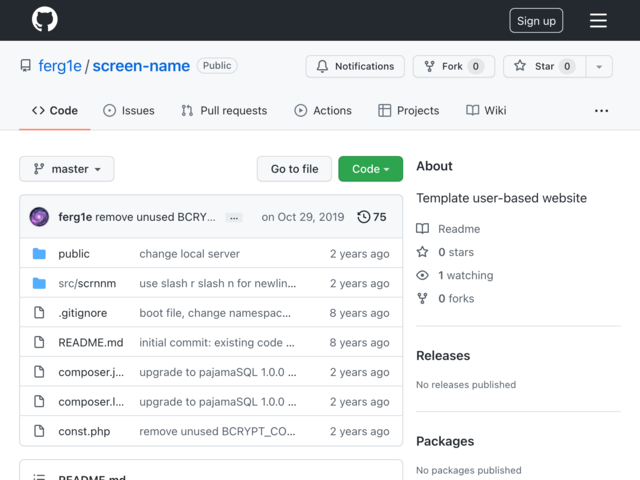Click the star icon in the Star button
The height and width of the screenshot is (480, 640).
[520, 66]
